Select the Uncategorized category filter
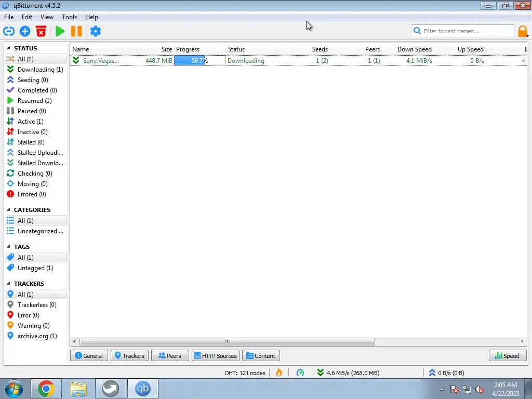The height and width of the screenshot is (399, 532). 35,231
